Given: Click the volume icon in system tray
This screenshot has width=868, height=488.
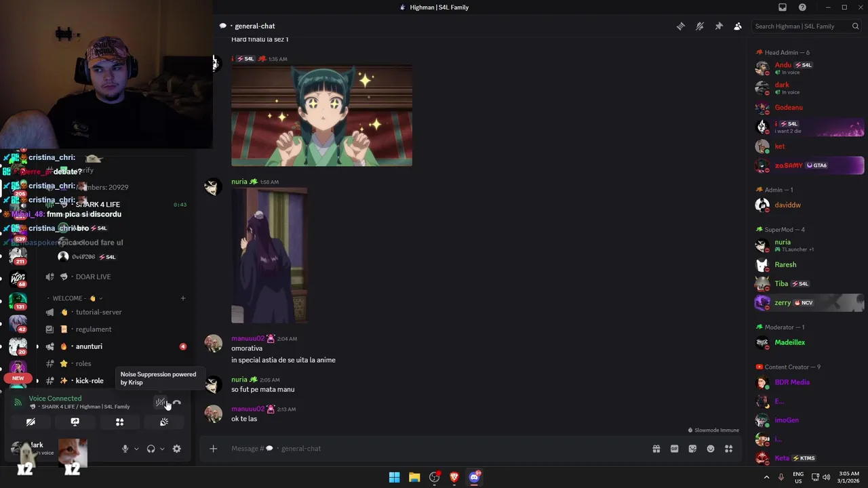Looking at the screenshot, I should click(826, 477).
